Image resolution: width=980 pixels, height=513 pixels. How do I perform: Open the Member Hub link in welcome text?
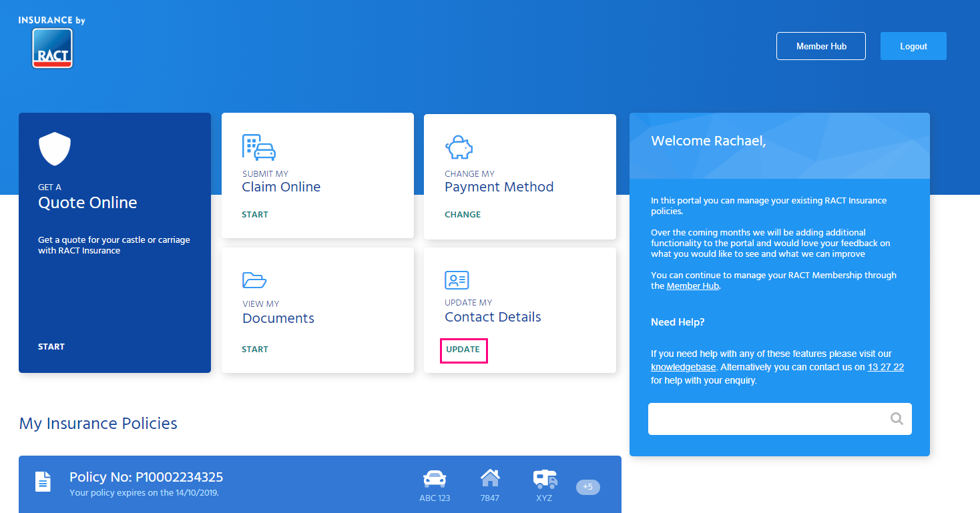(692, 286)
